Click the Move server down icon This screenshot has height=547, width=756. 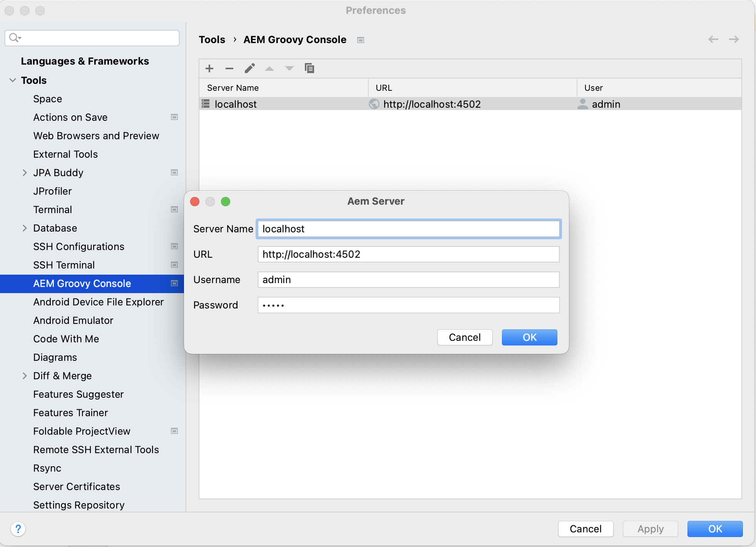(x=289, y=68)
